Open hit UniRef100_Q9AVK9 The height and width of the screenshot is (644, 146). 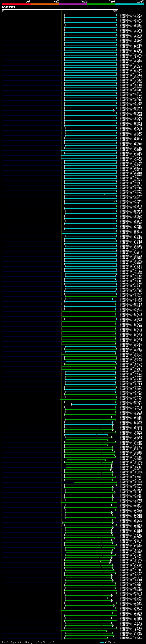(x=131, y=25)
